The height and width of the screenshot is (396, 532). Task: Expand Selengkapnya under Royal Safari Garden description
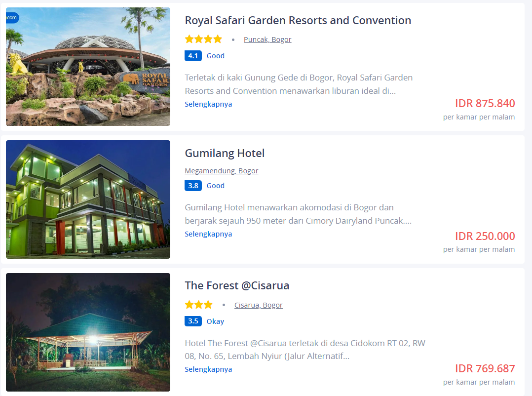click(x=208, y=104)
